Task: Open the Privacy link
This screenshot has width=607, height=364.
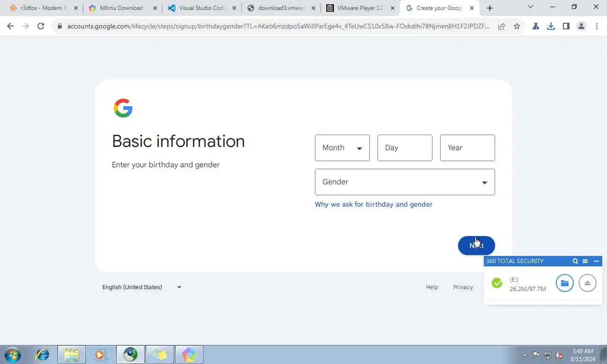Action: (463, 287)
